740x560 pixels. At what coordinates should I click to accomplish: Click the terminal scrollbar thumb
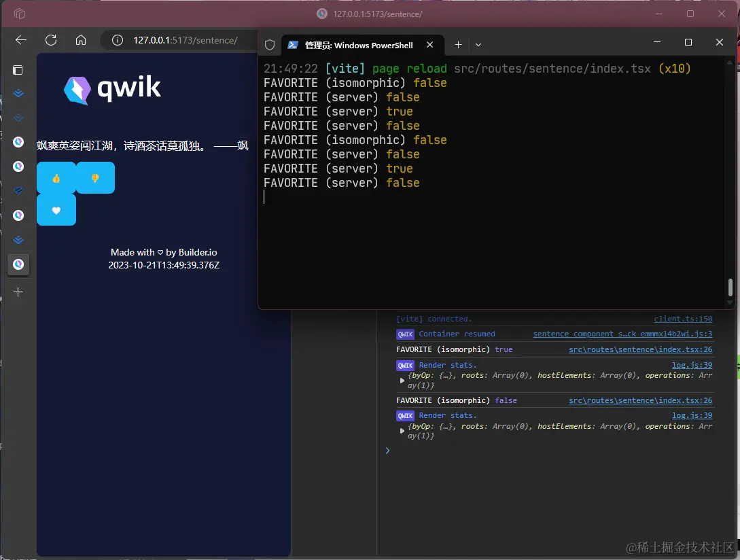(730, 287)
